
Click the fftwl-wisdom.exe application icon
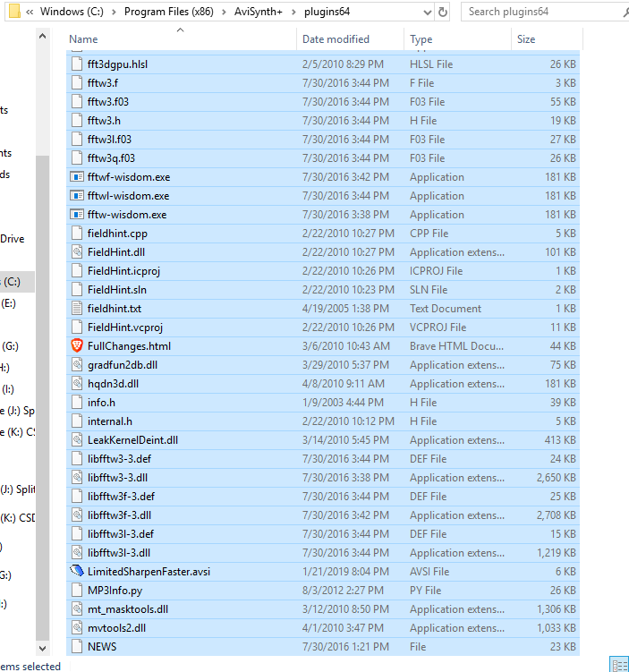(77, 195)
